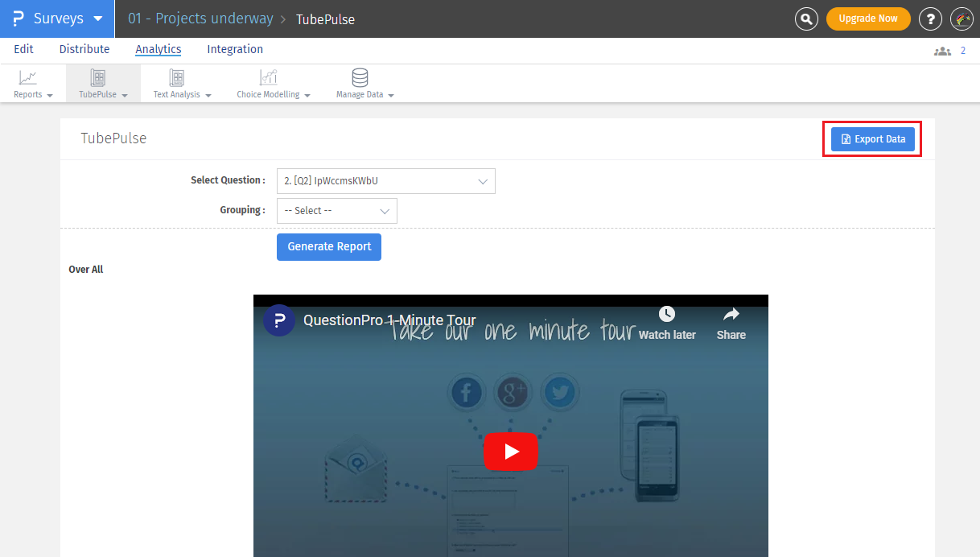The height and width of the screenshot is (557, 980).
Task: Click the responses people count icon
Action: 942,51
